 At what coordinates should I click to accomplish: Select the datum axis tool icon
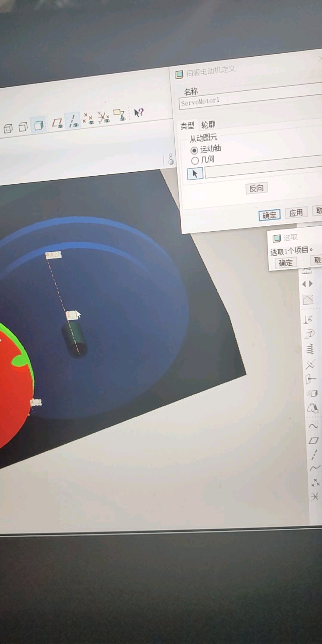point(314,455)
